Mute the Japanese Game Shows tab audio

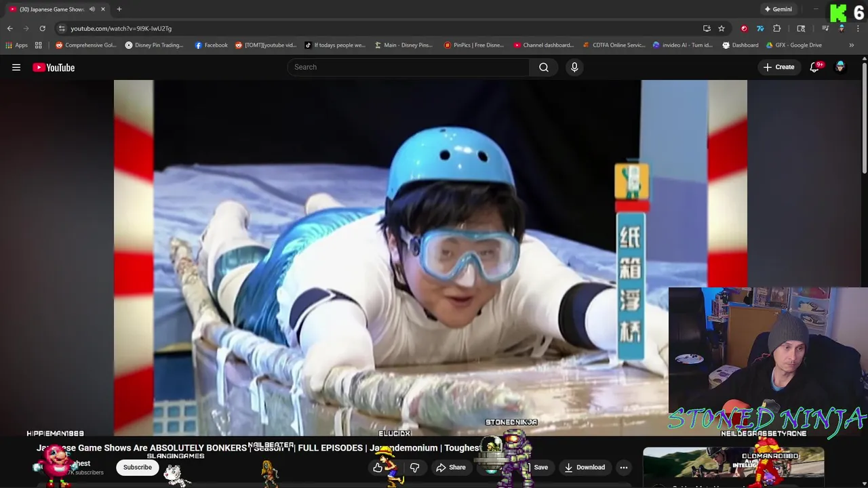(x=92, y=9)
